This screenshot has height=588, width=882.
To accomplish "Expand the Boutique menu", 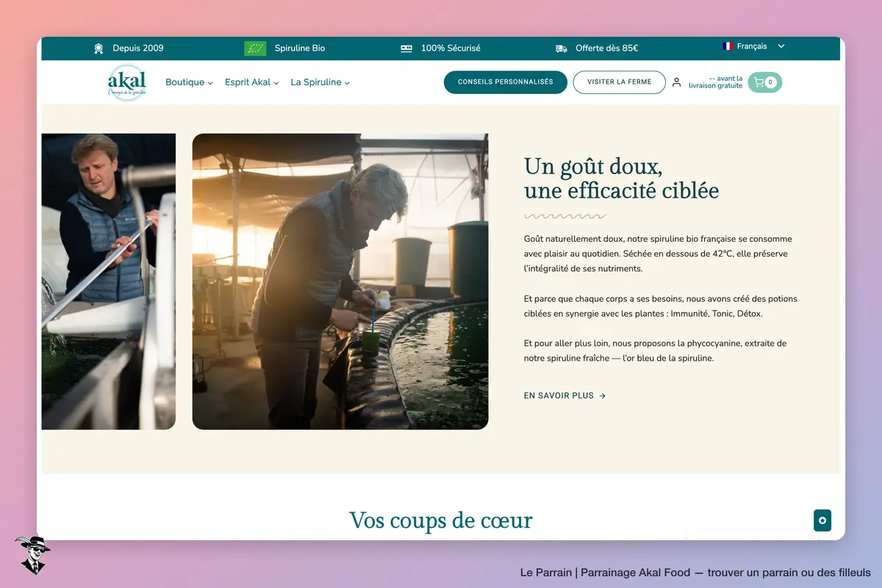I will [189, 82].
